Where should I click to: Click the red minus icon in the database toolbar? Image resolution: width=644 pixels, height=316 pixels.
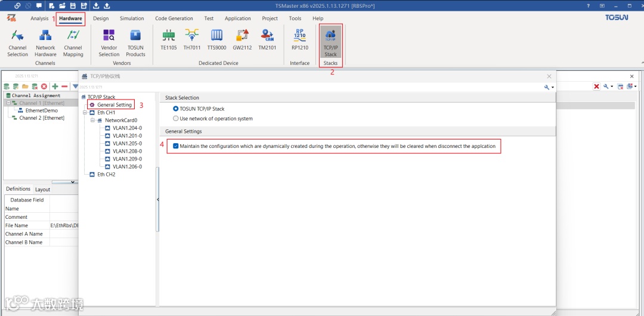point(64,86)
